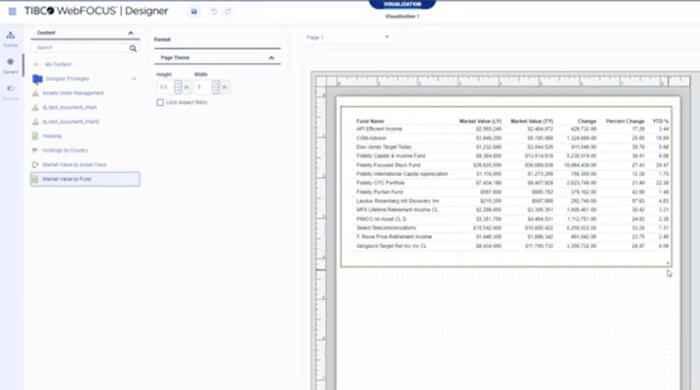Click the Redo arrow icon
This screenshot has width=700, height=390.
pyautogui.click(x=228, y=12)
